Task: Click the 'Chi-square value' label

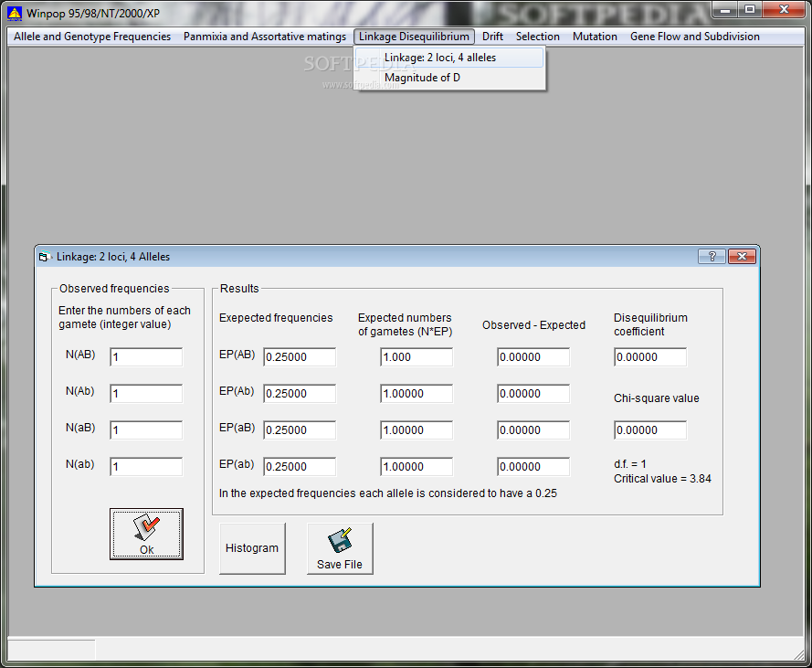Action: tap(656, 398)
